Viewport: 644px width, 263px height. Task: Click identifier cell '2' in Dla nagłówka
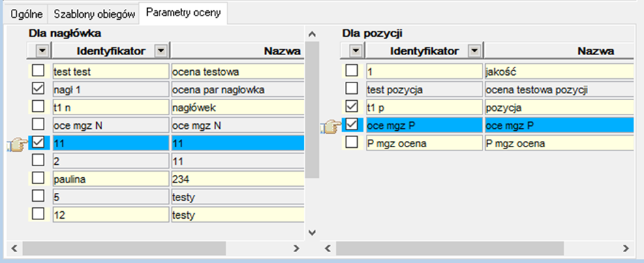pos(111,161)
